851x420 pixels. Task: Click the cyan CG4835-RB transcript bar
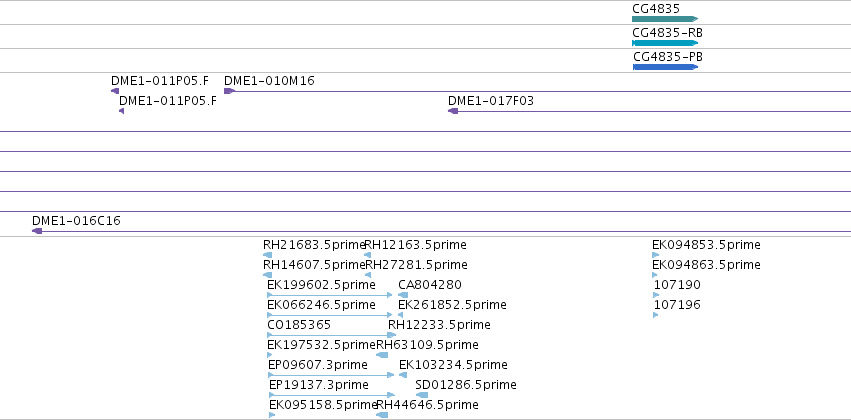click(665, 43)
